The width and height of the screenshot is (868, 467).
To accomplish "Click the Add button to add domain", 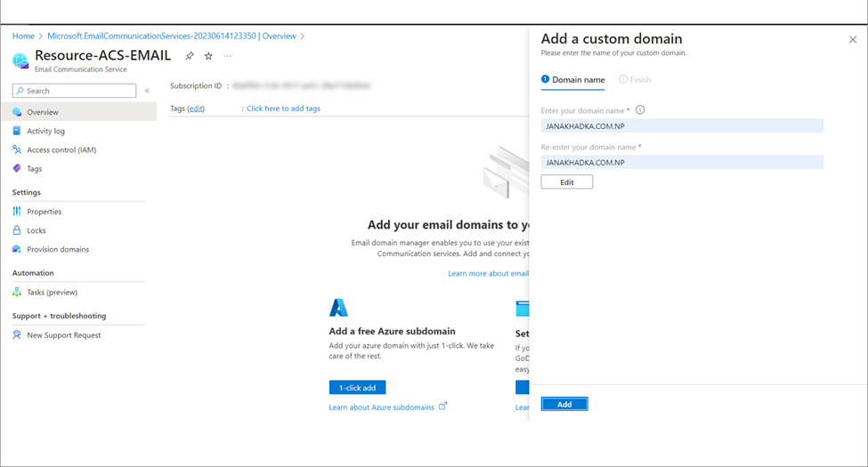I will (x=564, y=404).
